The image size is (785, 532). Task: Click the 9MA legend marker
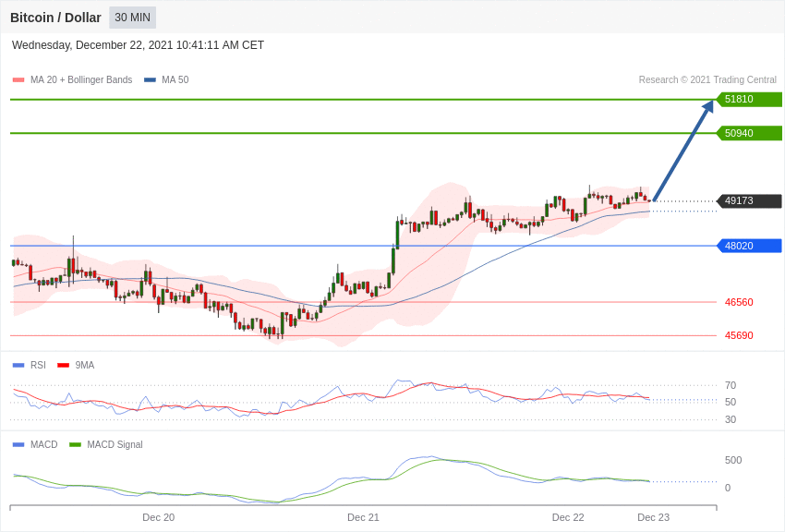pyautogui.click(x=63, y=366)
